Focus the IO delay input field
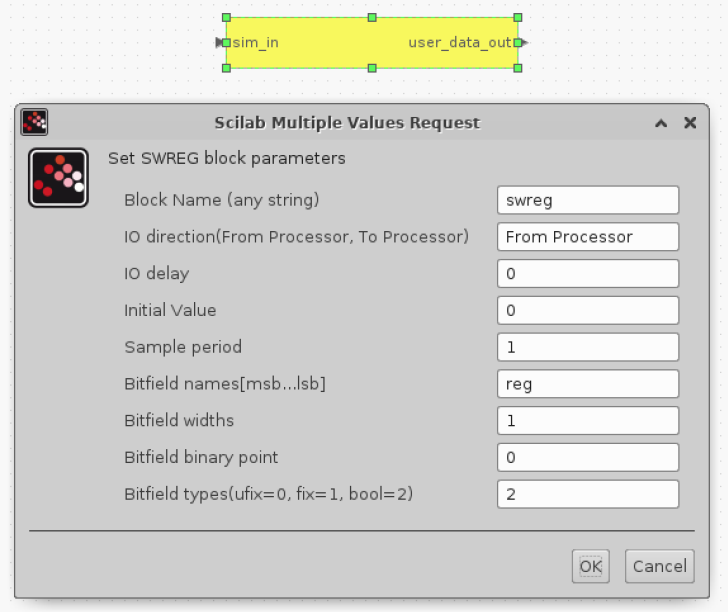 click(x=588, y=273)
